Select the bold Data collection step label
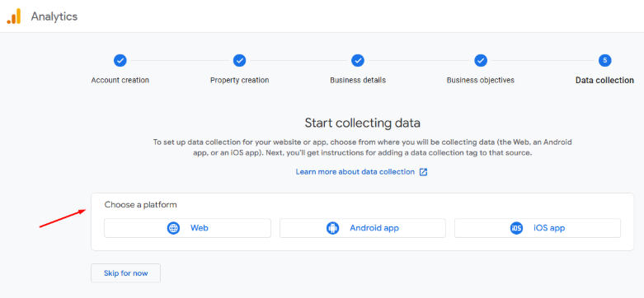644x298 pixels. pos(604,81)
